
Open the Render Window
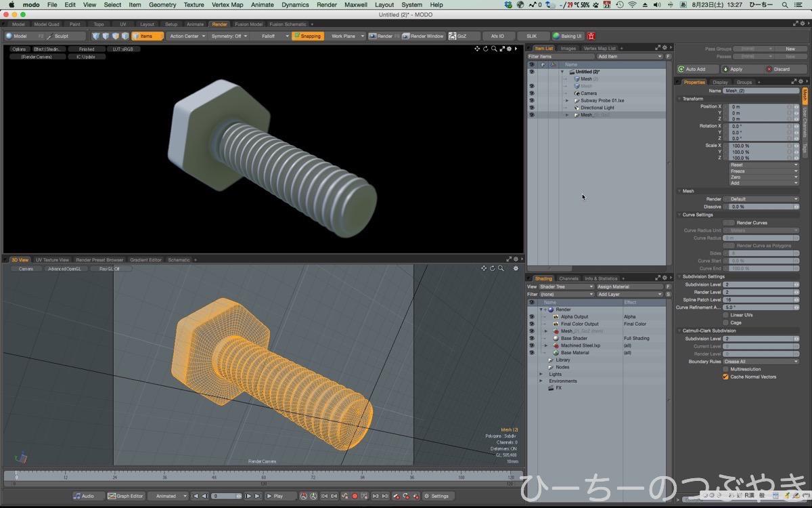[x=423, y=36]
